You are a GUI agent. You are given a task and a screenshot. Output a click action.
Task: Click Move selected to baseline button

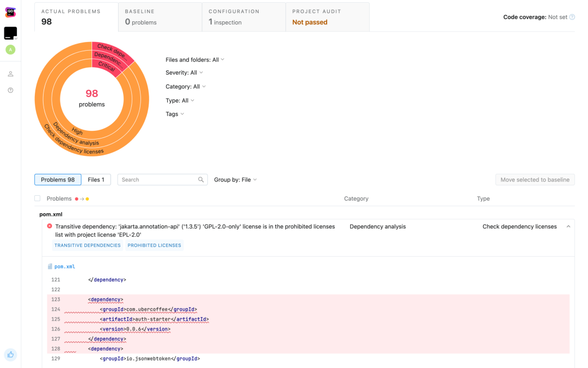click(x=535, y=179)
